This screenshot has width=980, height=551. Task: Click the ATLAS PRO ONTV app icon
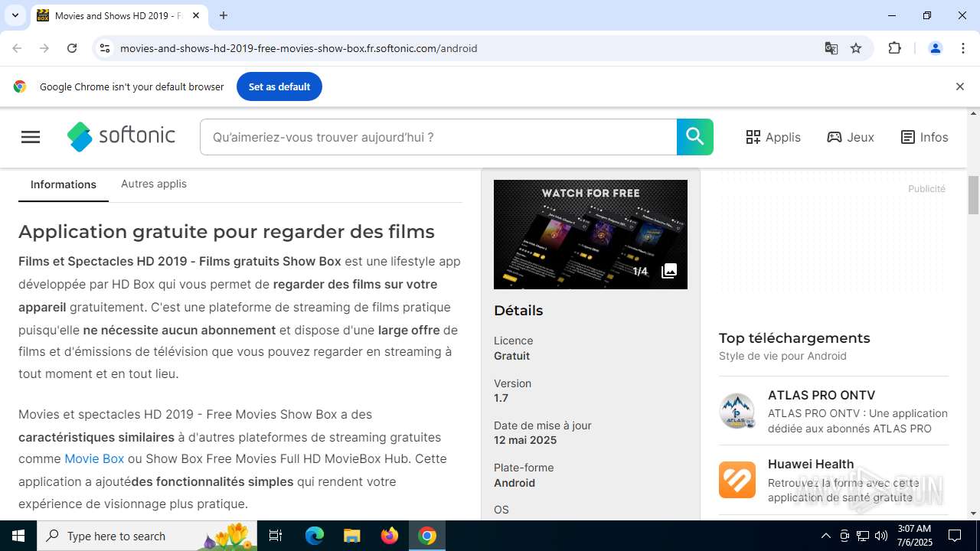(737, 411)
